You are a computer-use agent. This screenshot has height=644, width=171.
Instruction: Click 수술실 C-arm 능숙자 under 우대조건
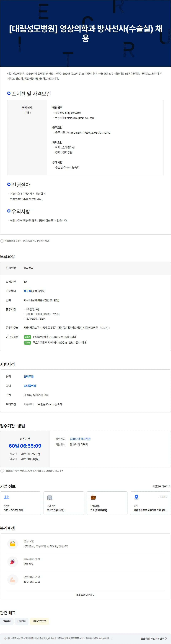coord(50,404)
